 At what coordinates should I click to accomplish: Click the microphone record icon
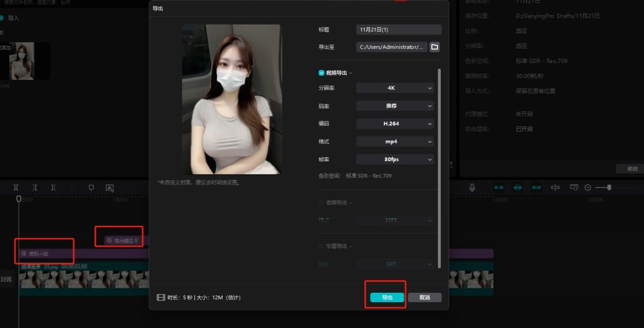tap(472, 188)
